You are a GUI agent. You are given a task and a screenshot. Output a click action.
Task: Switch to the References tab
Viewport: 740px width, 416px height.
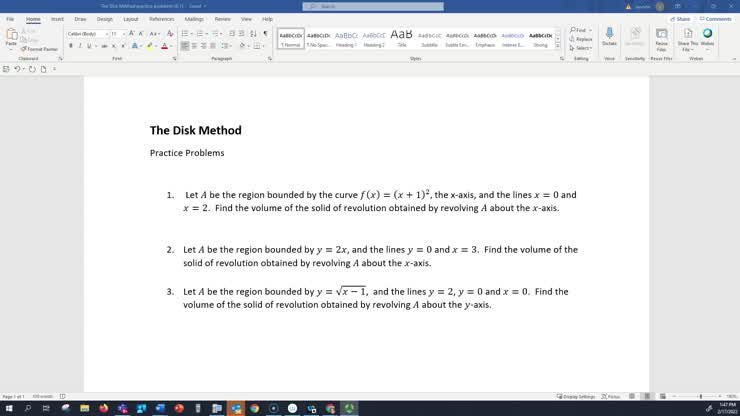click(161, 18)
